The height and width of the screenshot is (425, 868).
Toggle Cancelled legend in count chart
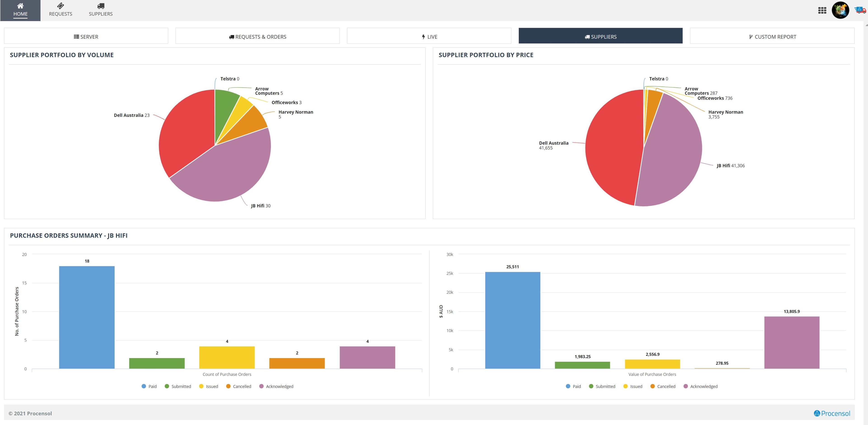pyautogui.click(x=238, y=386)
